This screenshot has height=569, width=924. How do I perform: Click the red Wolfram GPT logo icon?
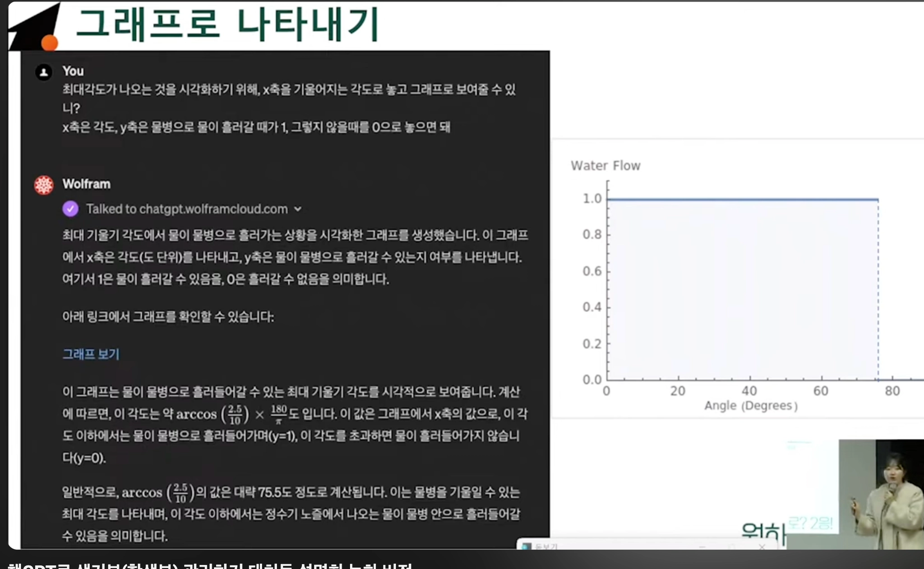(44, 185)
